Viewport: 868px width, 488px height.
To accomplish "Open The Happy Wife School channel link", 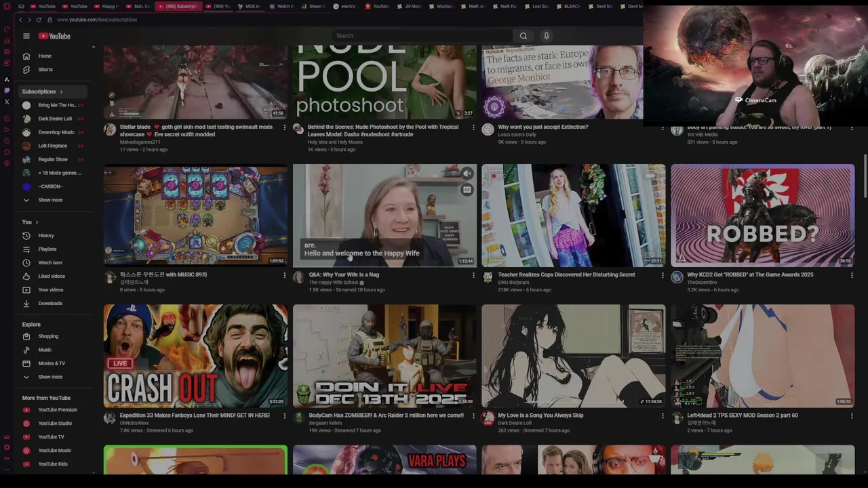I will [x=333, y=283].
